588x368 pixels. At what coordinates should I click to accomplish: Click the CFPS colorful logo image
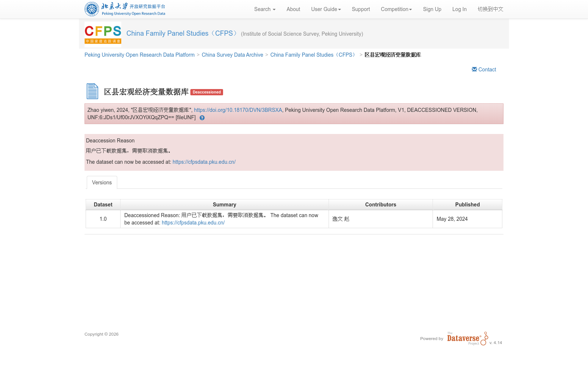pyautogui.click(x=103, y=34)
